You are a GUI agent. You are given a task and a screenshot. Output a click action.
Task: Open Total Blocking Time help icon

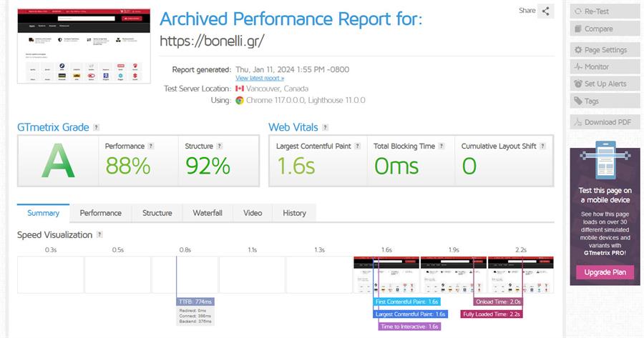pos(441,146)
